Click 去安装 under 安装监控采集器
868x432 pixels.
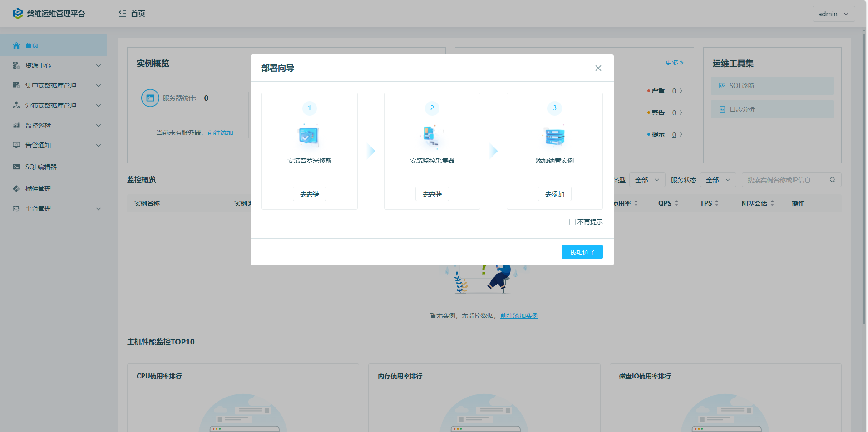coord(432,194)
